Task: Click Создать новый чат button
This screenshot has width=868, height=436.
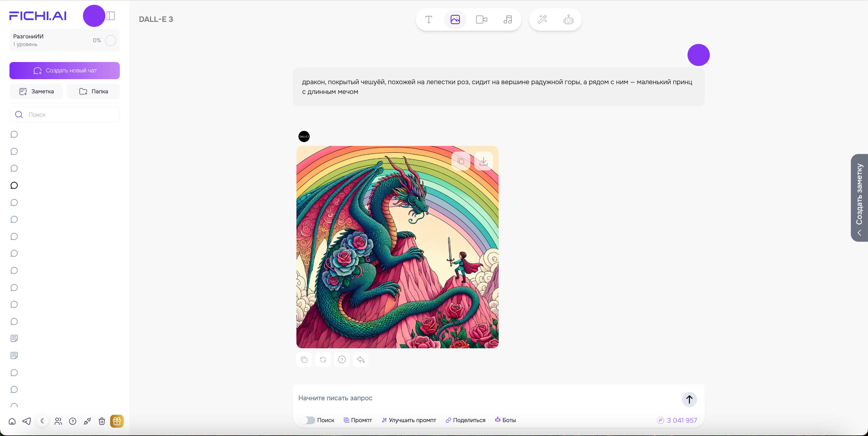Action: pyautogui.click(x=65, y=71)
